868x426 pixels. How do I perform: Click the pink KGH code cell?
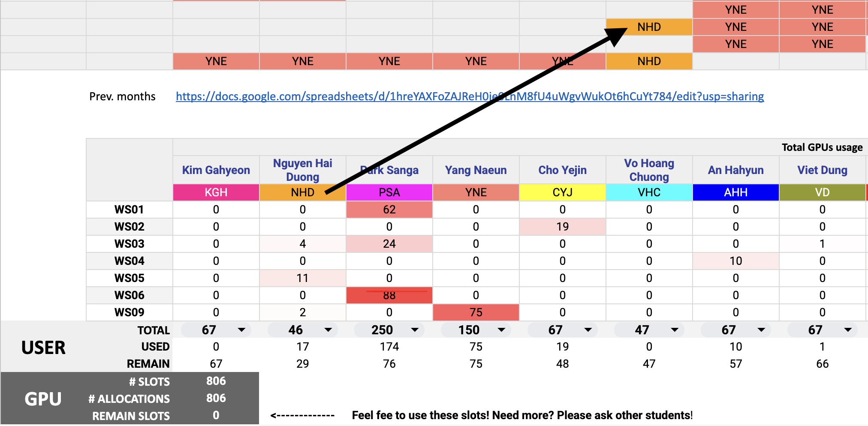click(x=216, y=192)
